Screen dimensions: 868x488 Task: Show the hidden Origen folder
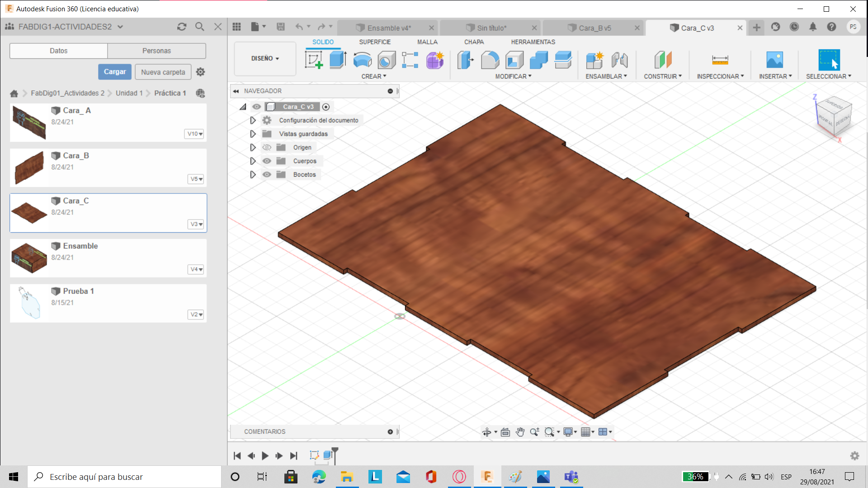point(267,147)
